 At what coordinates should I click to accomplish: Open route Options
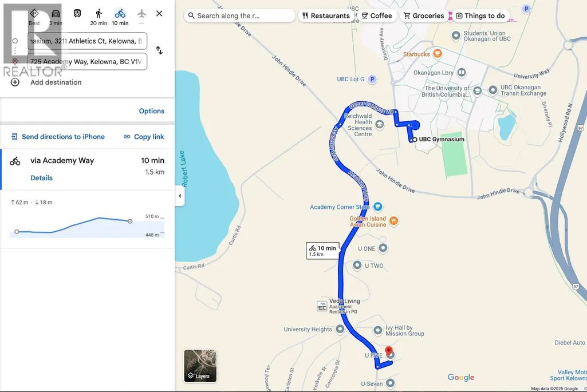click(x=152, y=110)
